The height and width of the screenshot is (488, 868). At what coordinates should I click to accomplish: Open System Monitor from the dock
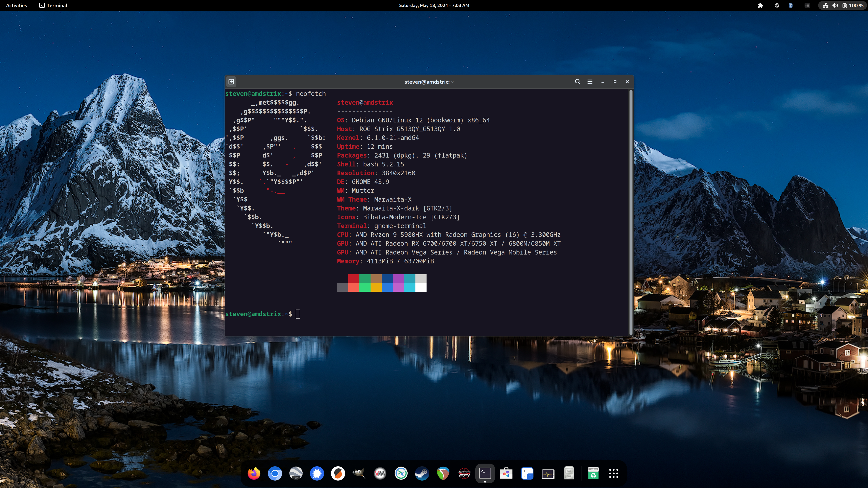pos(548,473)
